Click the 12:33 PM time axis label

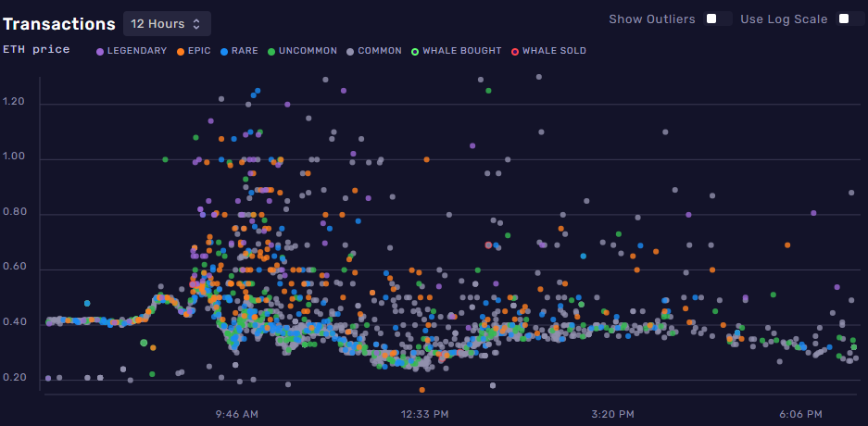pyautogui.click(x=424, y=413)
